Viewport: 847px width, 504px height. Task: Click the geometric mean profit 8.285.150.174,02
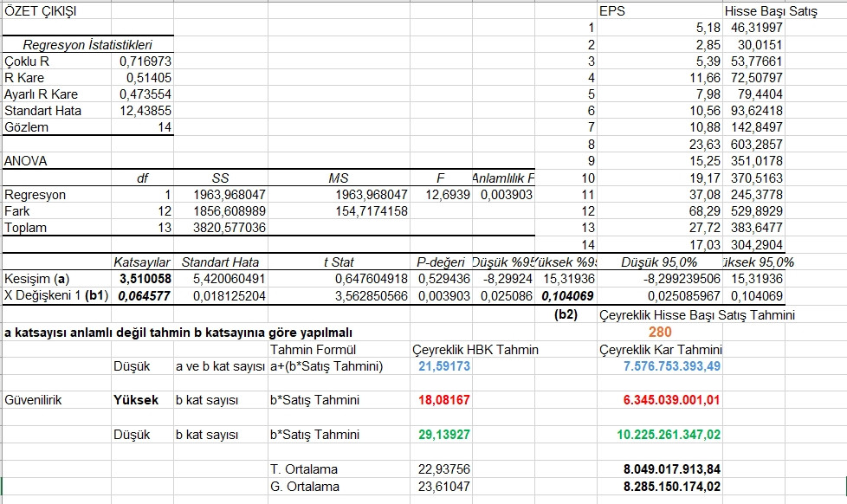point(672,486)
